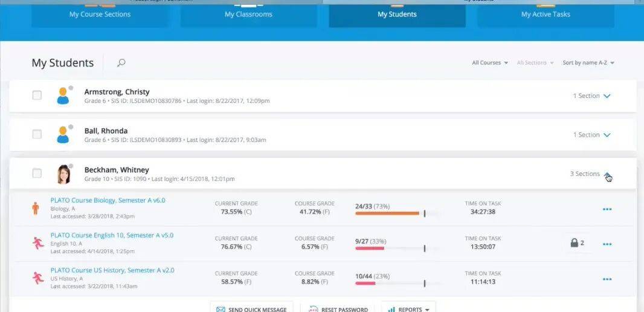Click the orange standing figure icon for Biology
Image resolution: width=644 pixels, height=312 pixels.
[x=36, y=209]
